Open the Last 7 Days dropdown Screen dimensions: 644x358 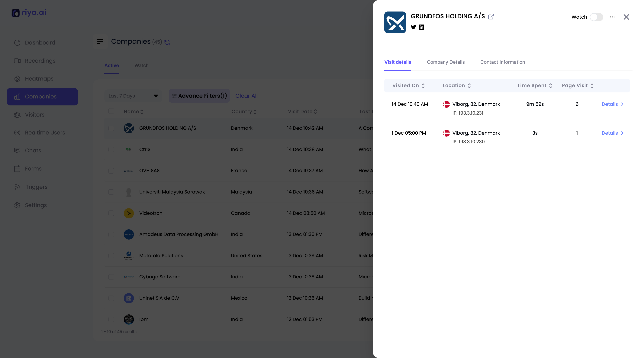(x=133, y=96)
